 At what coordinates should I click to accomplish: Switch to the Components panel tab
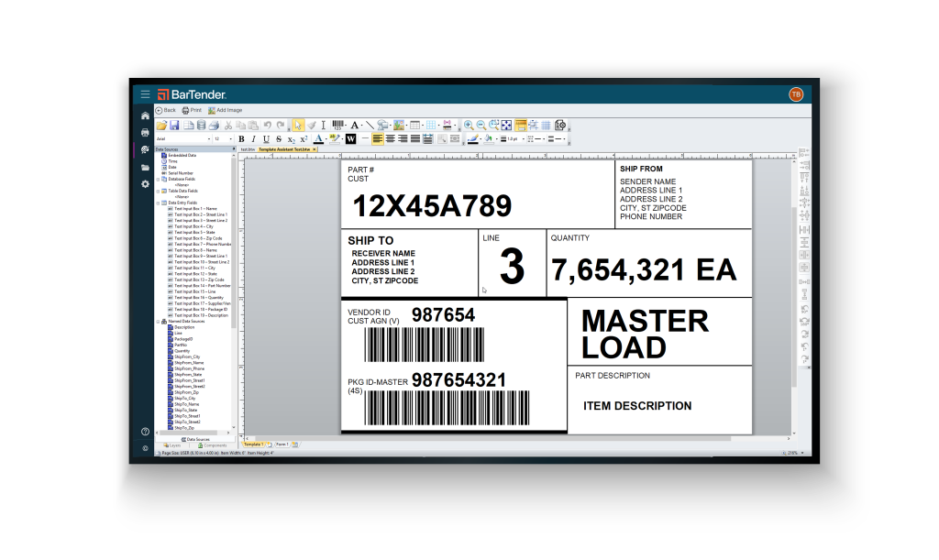[213, 445]
